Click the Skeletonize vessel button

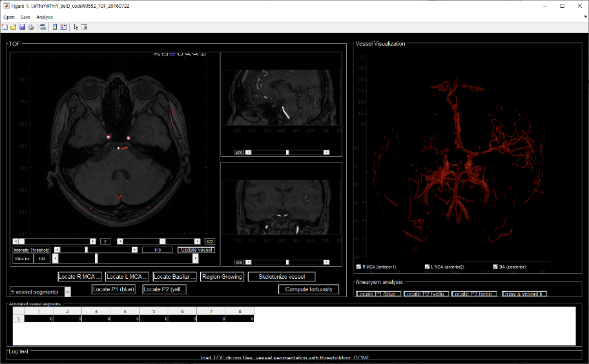click(x=281, y=276)
